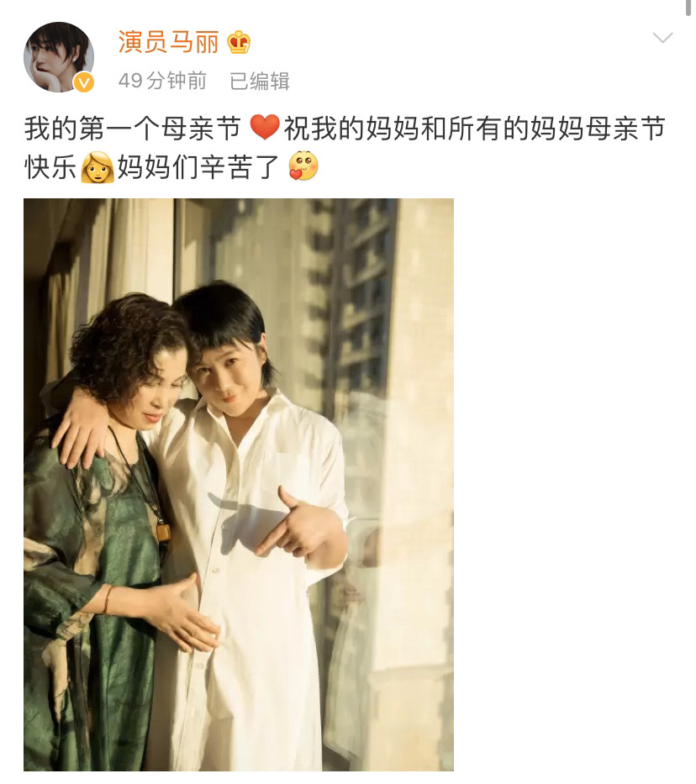Click the text 我的第一个母亲节

pos(133,128)
